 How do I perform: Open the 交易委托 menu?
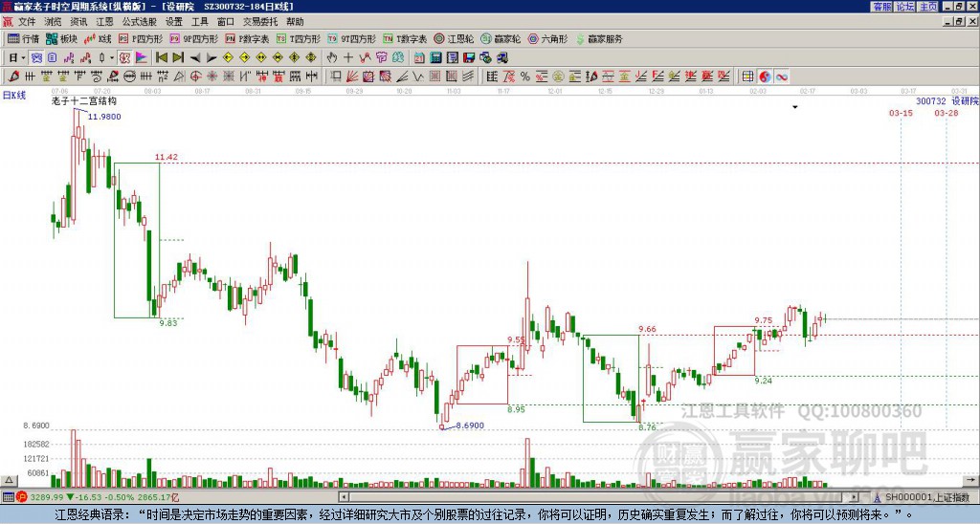260,22
